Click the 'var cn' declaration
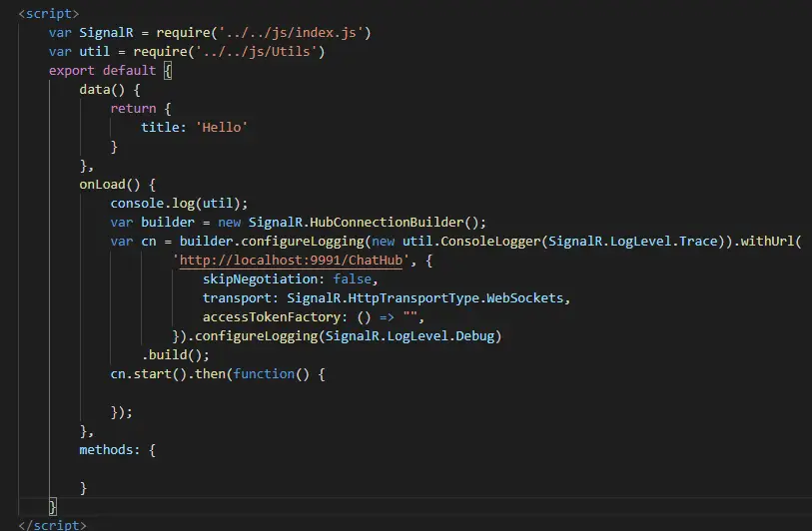The width and height of the screenshot is (812, 531). 133,242
